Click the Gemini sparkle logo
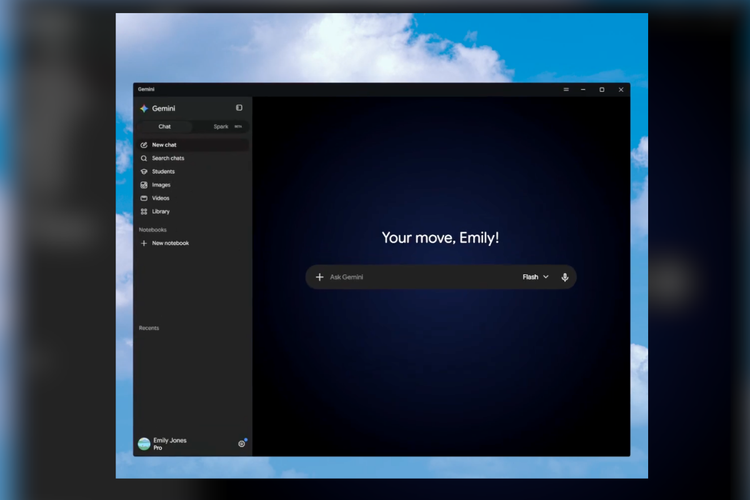This screenshot has height=500, width=750. tap(144, 109)
